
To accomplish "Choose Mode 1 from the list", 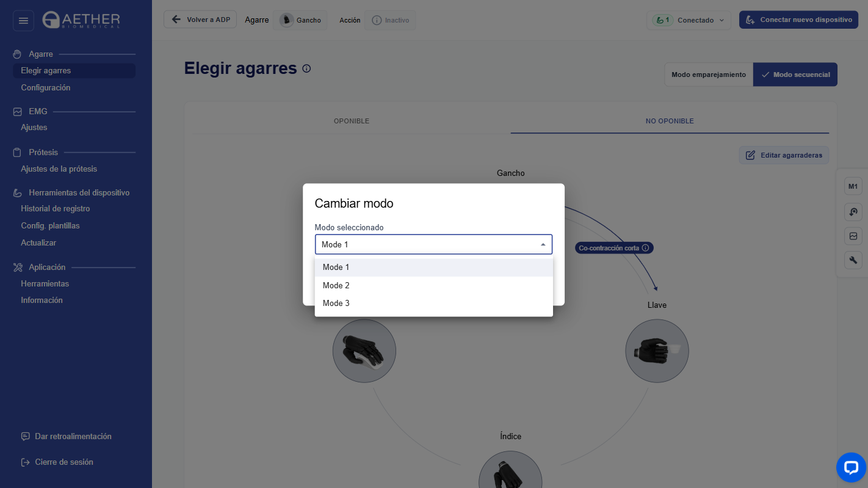I will click(x=434, y=268).
